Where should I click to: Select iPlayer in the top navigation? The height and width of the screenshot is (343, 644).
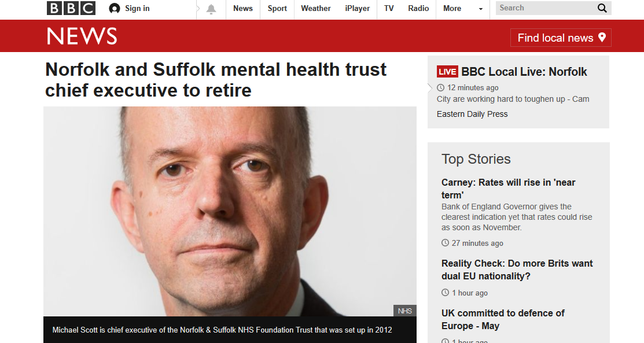(358, 8)
